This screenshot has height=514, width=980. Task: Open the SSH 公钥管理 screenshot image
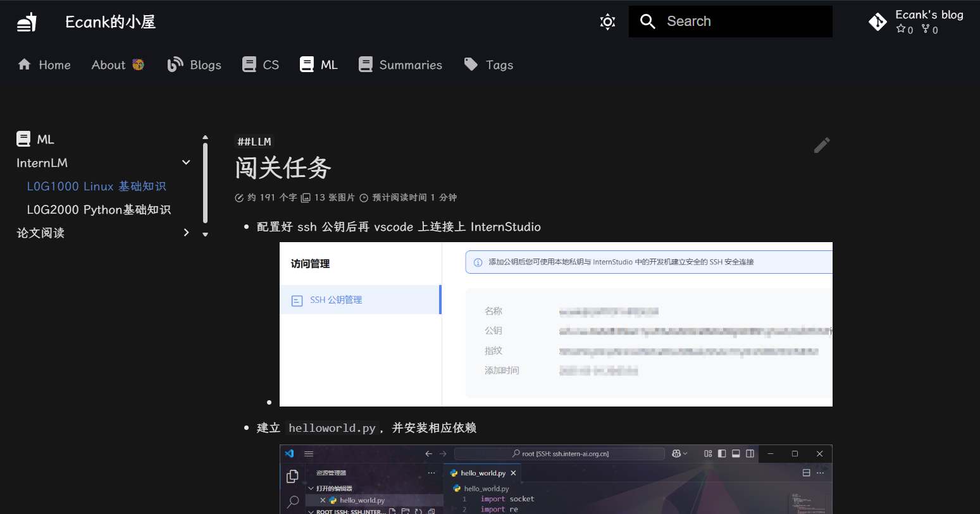click(556, 324)
